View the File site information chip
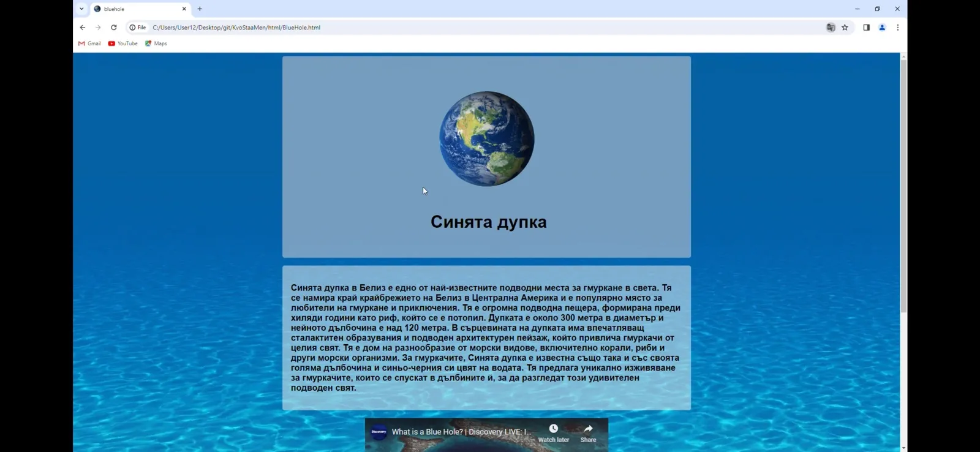The image size is (980, 452). (138, 28)
